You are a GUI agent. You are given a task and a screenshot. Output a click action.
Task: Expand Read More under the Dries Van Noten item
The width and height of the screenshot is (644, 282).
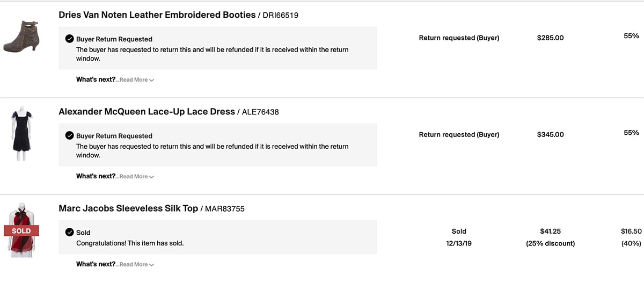click(x=136, y=80)
